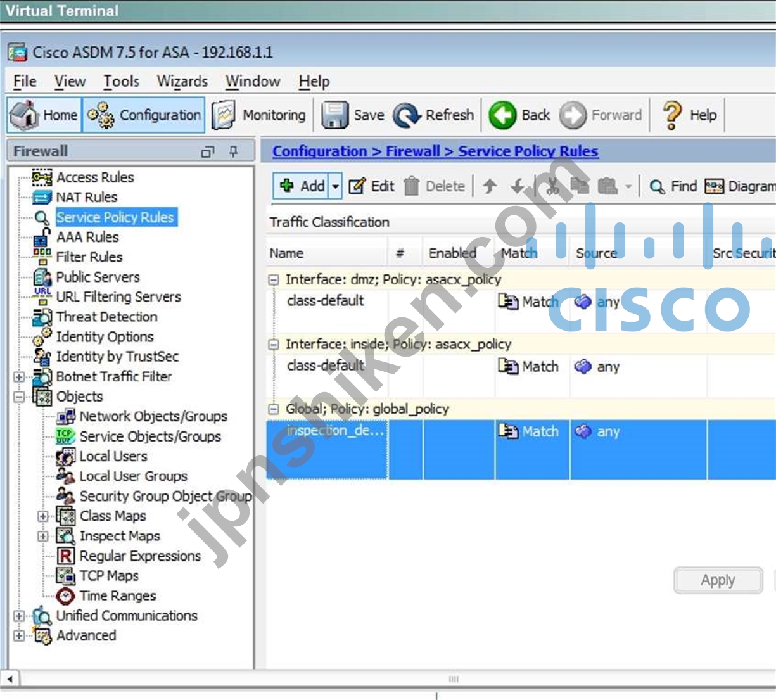Open the Add button dropdown arrow
Screen dimensions: 776x700
pos(336,186)
